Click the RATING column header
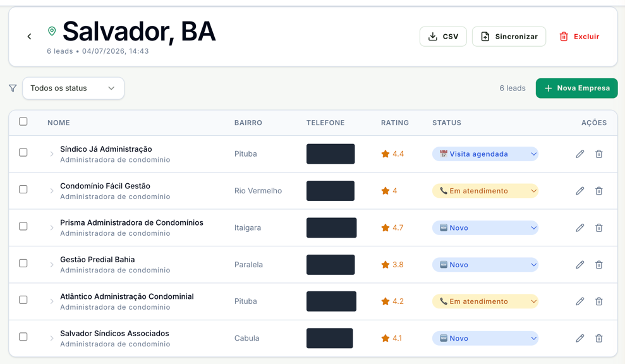The width and height of the screenshot is (625, 364). 394,123
